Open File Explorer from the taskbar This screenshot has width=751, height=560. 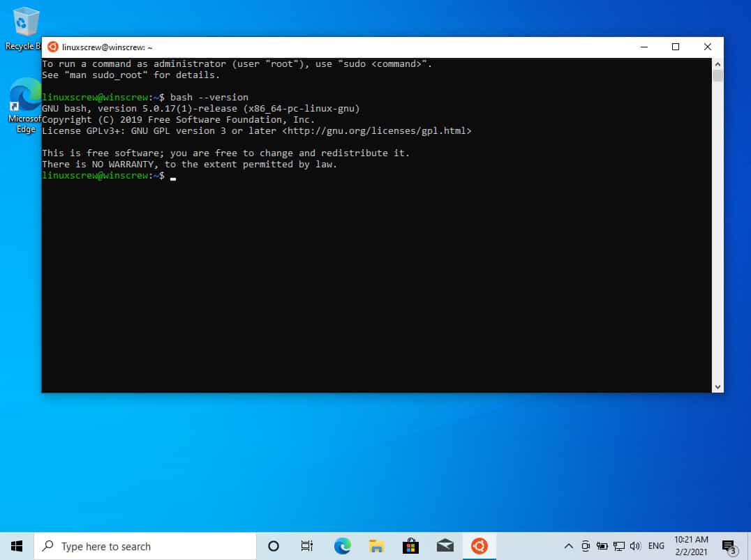coord(376,546)
